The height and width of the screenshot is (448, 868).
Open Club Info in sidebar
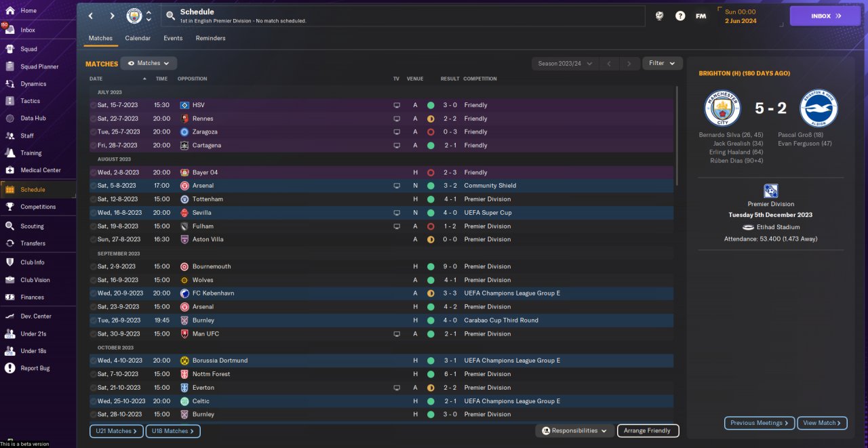(32, 262)
